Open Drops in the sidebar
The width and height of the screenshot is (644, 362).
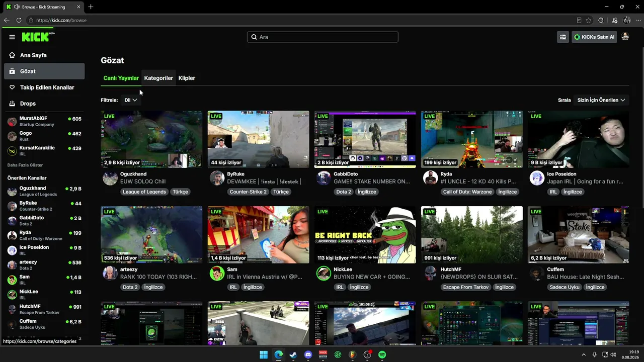coord(44,104)
